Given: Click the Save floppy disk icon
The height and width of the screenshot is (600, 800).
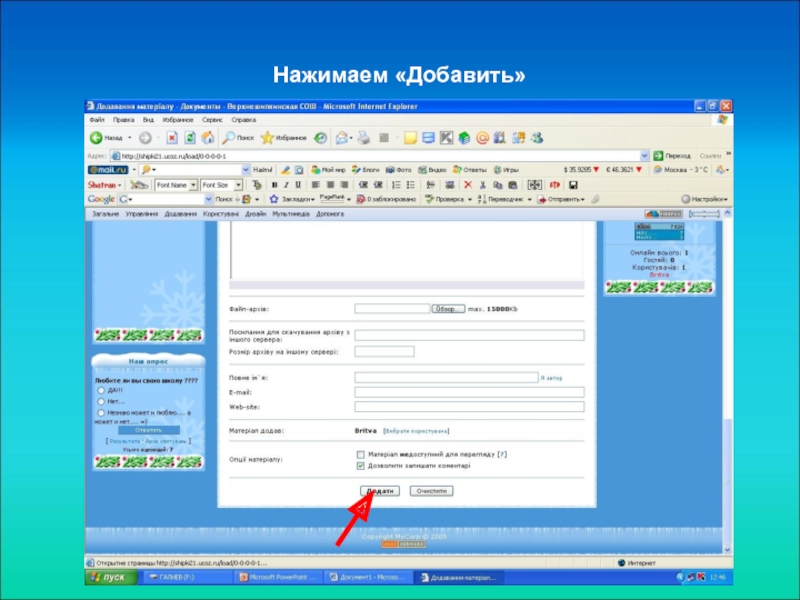Looking at the screenshot, I should point(573,185).
